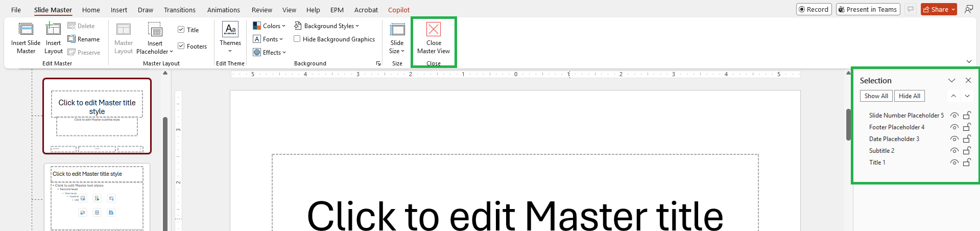980x231 pixels.
Task: Select Subtitle 2 in Selection pane
Action: tap(882, 151)
